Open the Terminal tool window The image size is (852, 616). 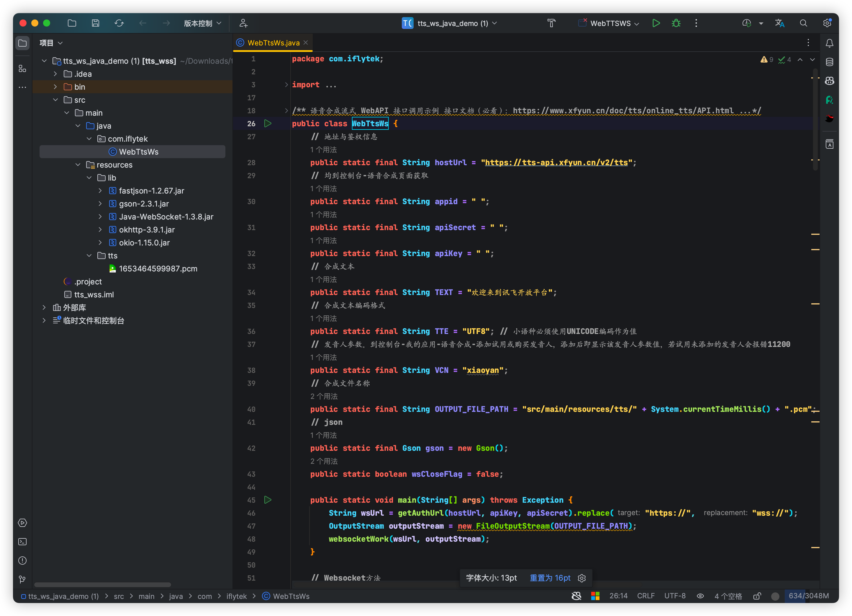pyautogui.click(x=22, y=542)
